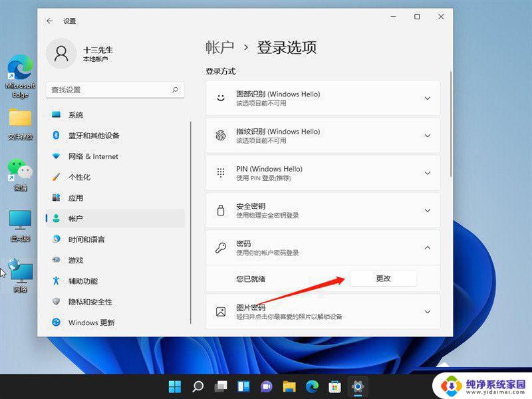Click 帐户 in the breadcrumb title
The height and width of the screenshot is (399, 532).
click(x=220, y=47)
